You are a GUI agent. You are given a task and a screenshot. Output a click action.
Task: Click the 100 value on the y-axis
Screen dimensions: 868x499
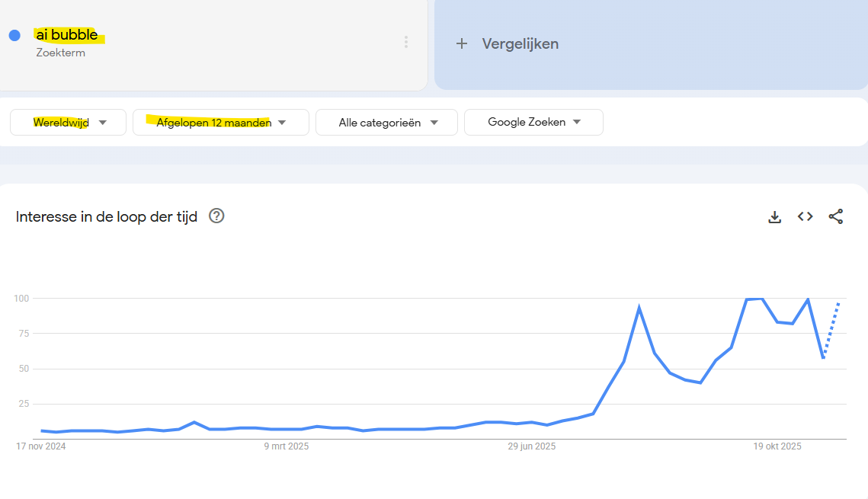tap(20, 298)
